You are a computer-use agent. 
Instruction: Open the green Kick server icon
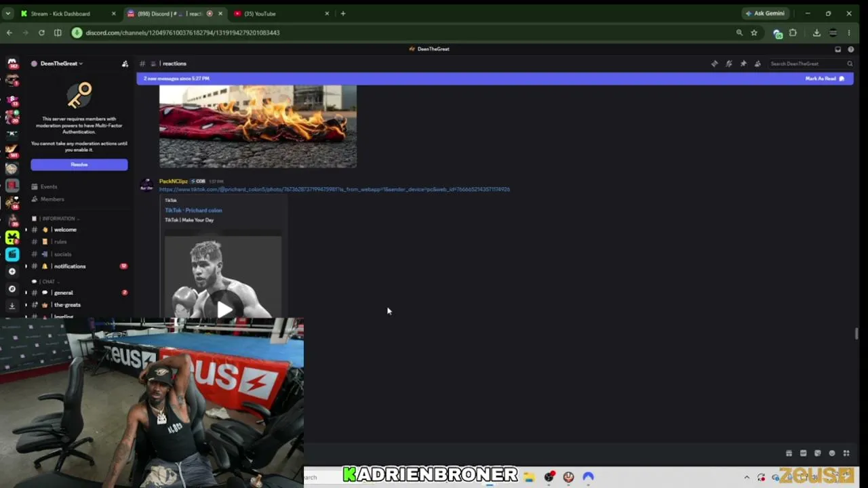coord(12,237)
